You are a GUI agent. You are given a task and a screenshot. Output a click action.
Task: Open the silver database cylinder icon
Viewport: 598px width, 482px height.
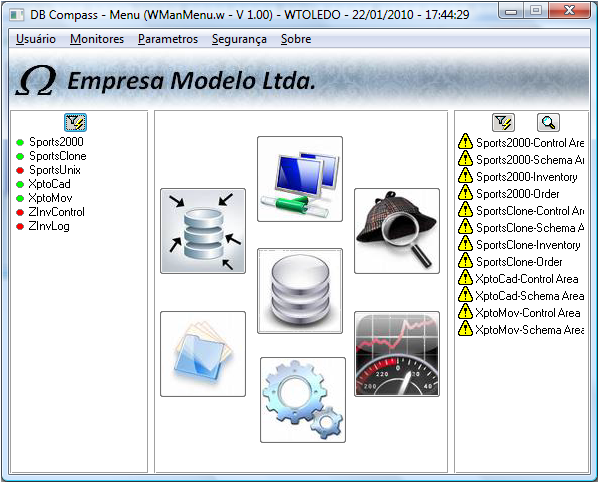tap(300, 291)
